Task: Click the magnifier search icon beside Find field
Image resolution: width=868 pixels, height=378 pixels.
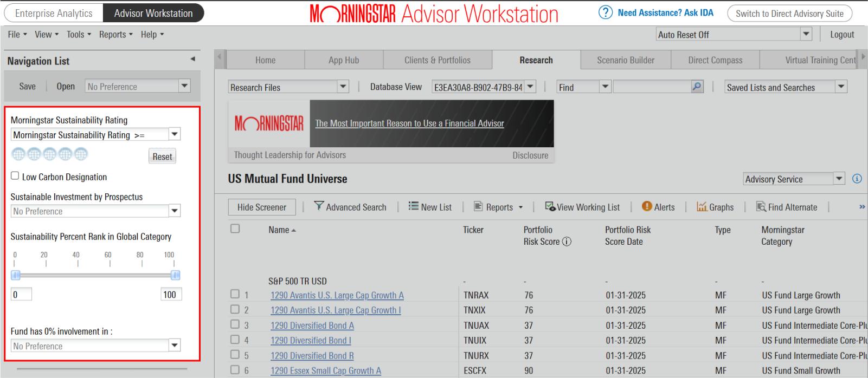Action: tap(697, 87)
